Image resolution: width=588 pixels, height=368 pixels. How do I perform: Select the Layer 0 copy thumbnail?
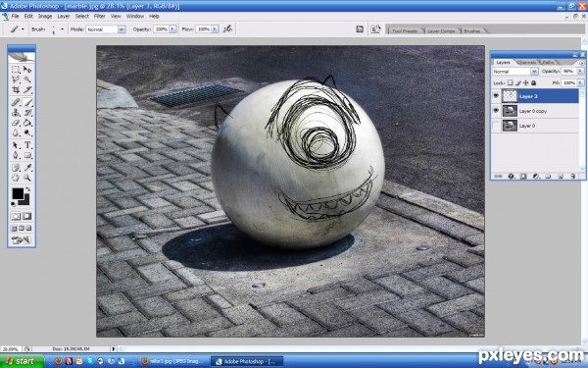[x=510, y=111]
